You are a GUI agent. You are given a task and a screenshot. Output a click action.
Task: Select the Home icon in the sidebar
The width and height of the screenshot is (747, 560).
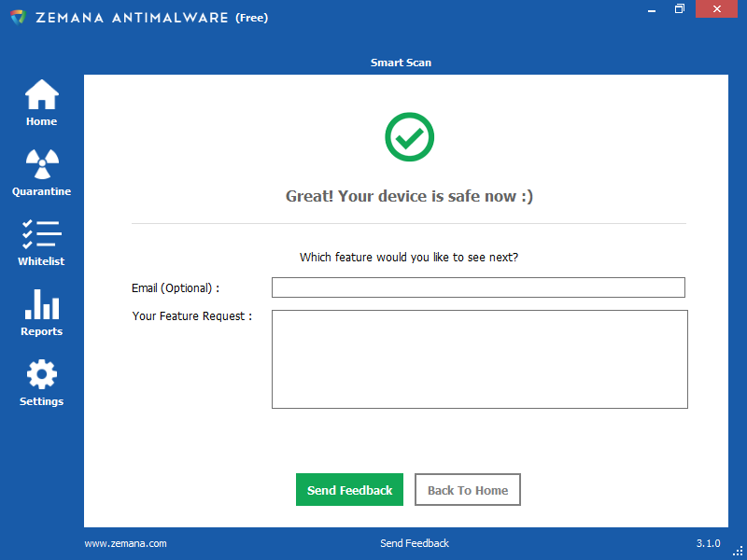(x=41, y=95)
